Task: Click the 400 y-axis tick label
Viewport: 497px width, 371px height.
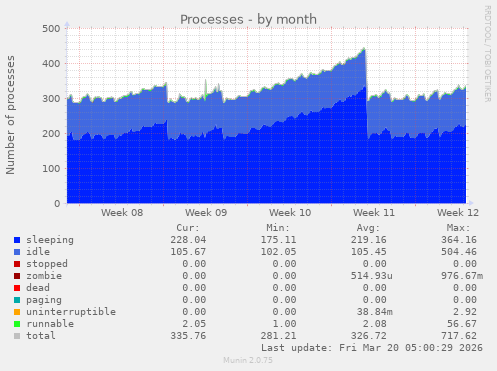Action: (x=51, y=64)
